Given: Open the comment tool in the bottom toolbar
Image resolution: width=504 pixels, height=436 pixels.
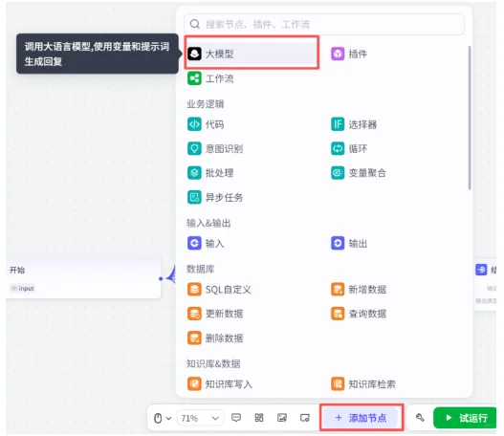Looking at the screenshot, I should pyautogui.click(x=236, y=418).
